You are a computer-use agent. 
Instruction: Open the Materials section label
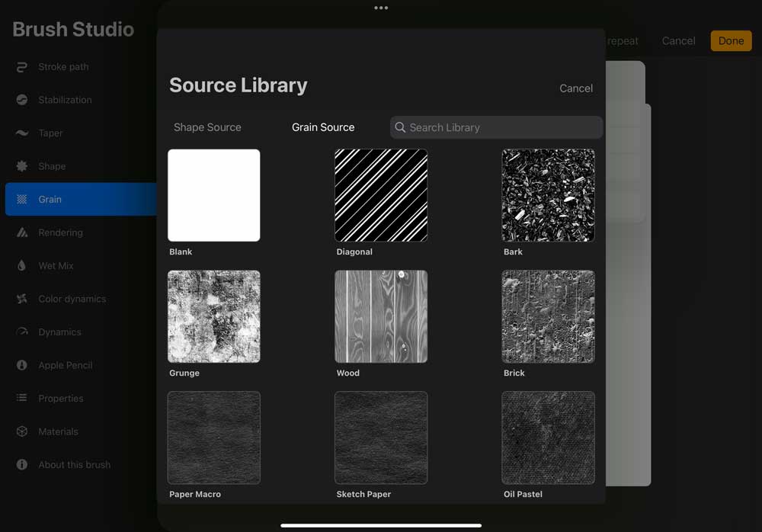(59, 431)
